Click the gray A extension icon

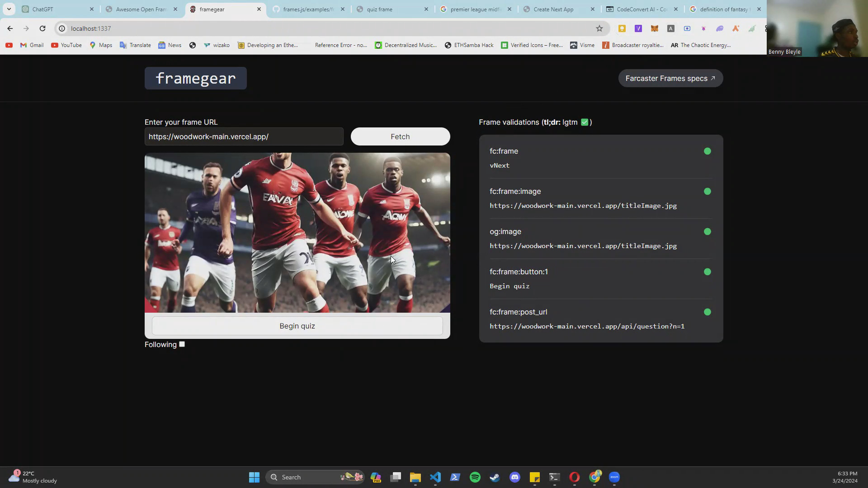pyautogui.click(x=671, y=28)
